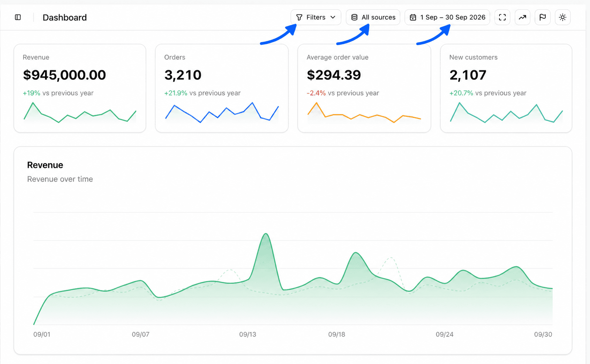Image resolution: width=590 pixels, height=364 pixels.
Task: Click the 09/07 x-axis label
Action: [140, 334]
